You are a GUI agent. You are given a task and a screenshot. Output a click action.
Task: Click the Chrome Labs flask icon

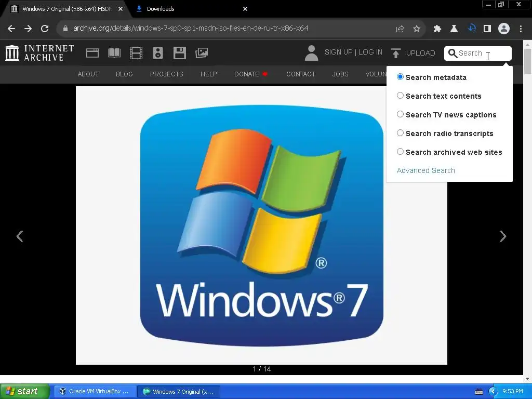pyautogui.click(x=454, y=29)
